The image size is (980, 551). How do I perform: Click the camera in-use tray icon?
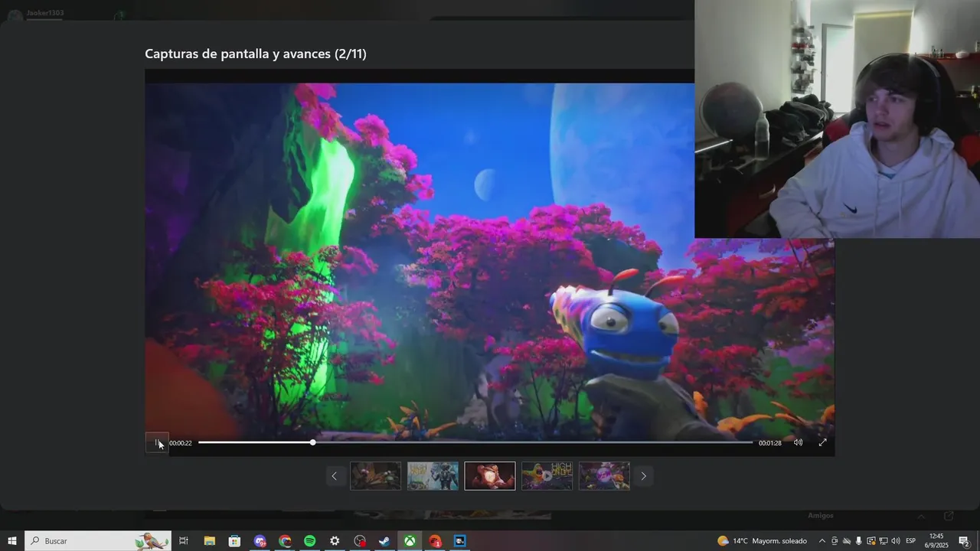coord(835,541)
